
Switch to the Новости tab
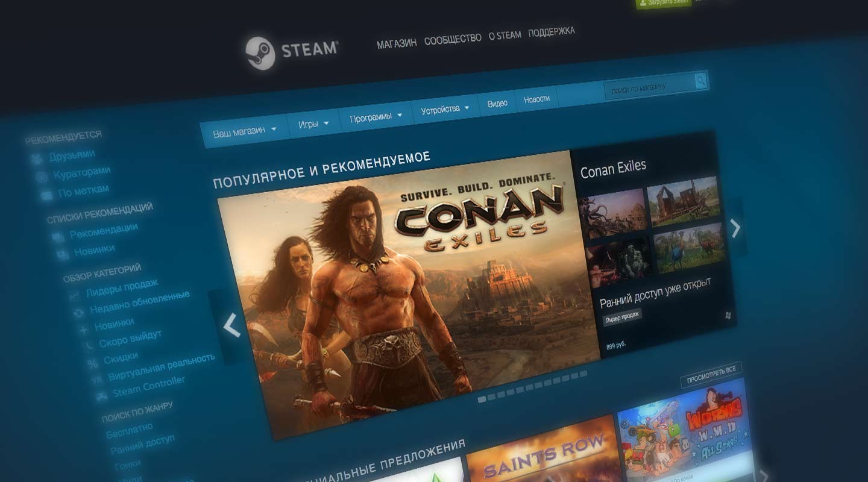(536, 99)
